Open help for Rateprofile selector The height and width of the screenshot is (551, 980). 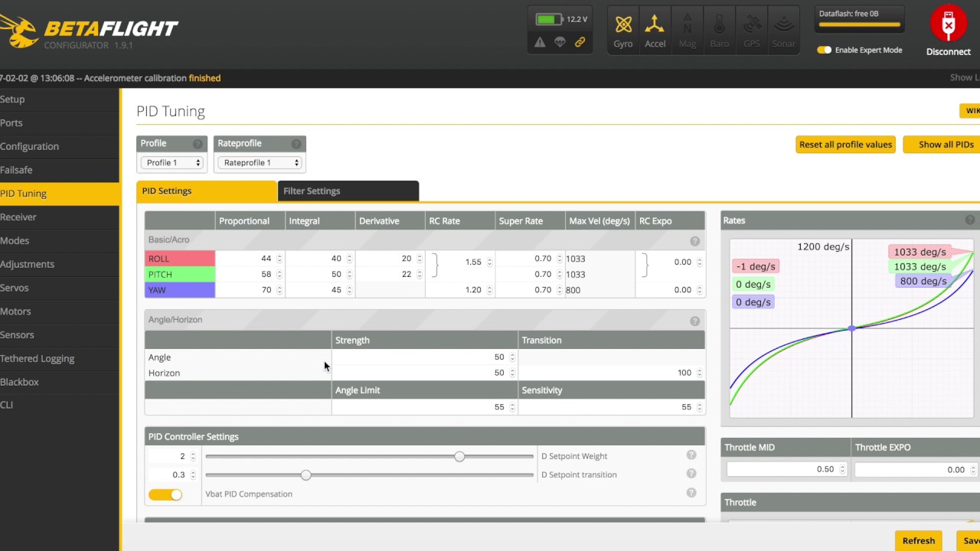coord(296,144)
